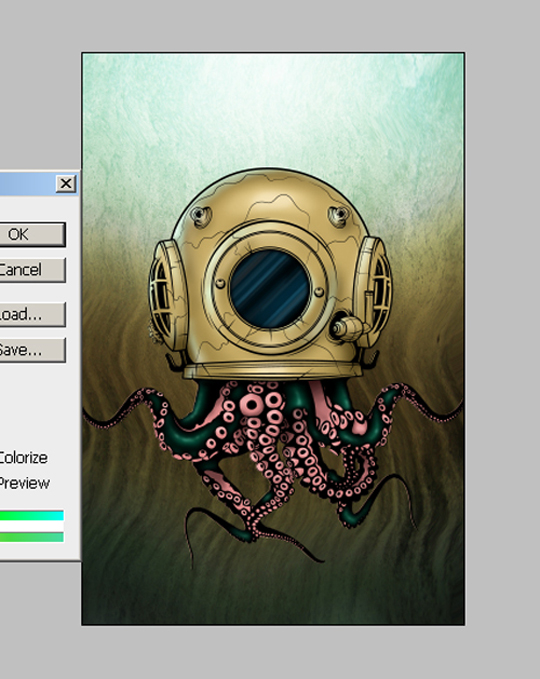
Task: Toggle the Colorize option label
Action: (x=23, y=458)
